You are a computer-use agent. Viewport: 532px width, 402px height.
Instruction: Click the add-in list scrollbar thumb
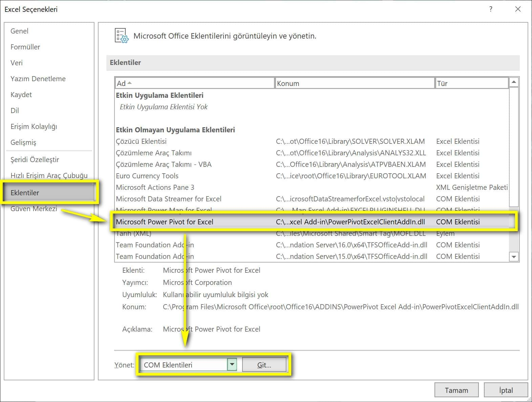tap(514, 147)
